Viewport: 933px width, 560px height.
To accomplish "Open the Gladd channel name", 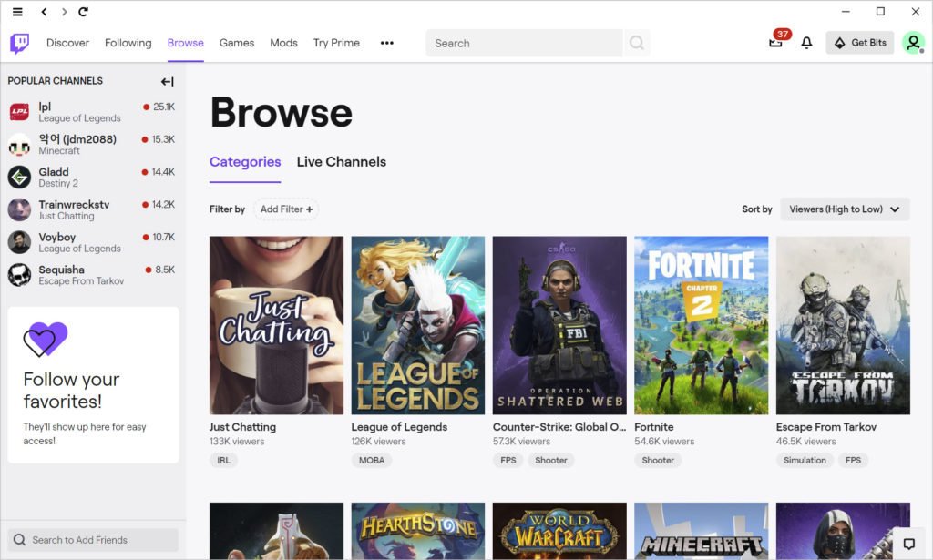I will coord(54,172).
